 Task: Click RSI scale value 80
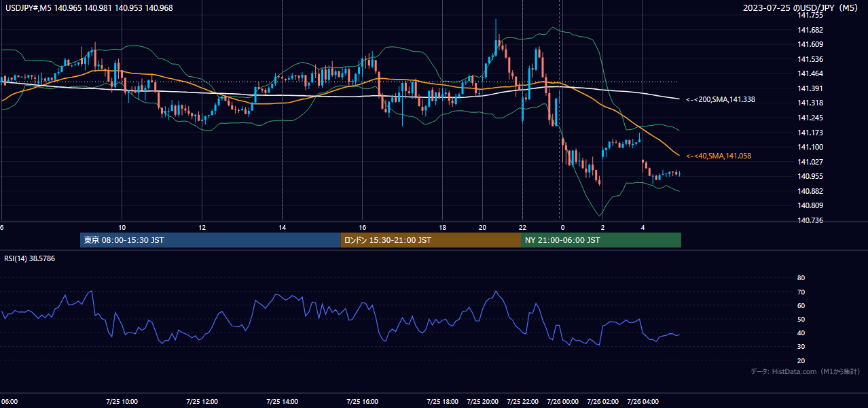pos(801,278)
